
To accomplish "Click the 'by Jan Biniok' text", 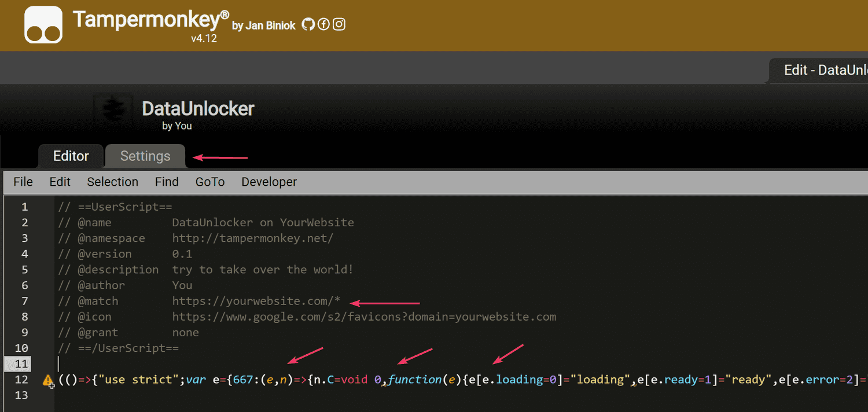I will click(264, 25).
